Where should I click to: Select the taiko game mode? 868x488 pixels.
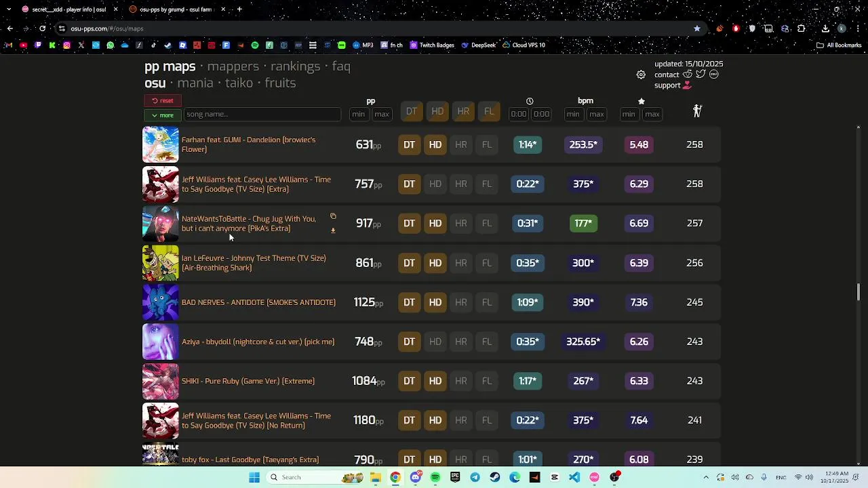pyautogui.click(x=239, y=83)
